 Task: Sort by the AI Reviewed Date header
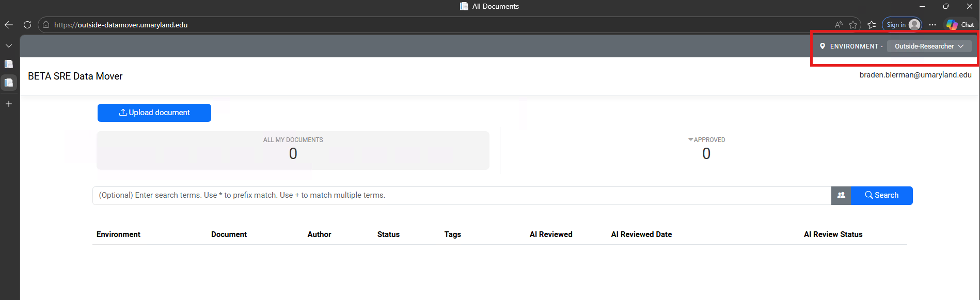(641, 234)
